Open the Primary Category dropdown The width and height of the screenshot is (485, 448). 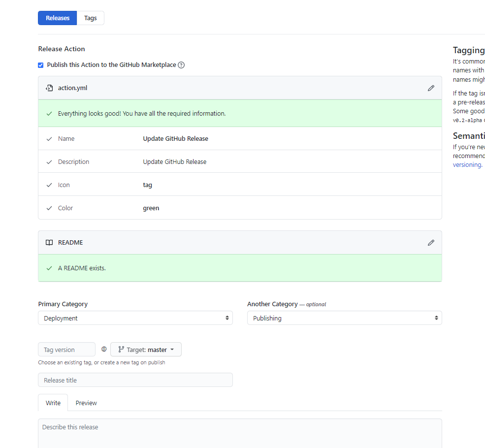click(x=135, y=318)
